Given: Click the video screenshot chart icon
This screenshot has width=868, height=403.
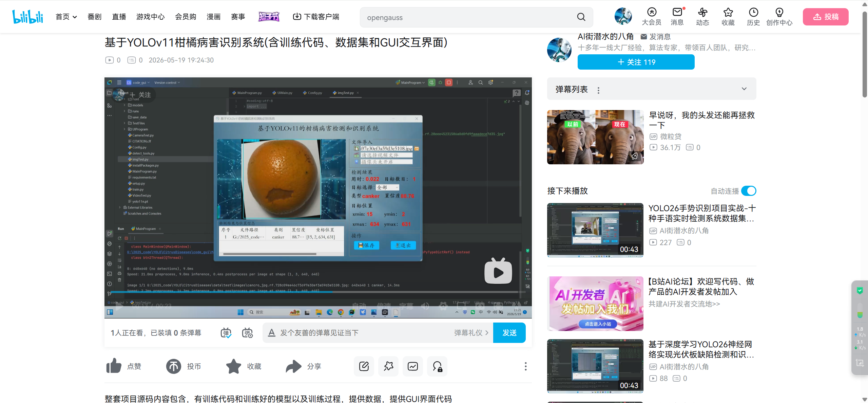Looking at the screenshot, I should tap(413, 366).
